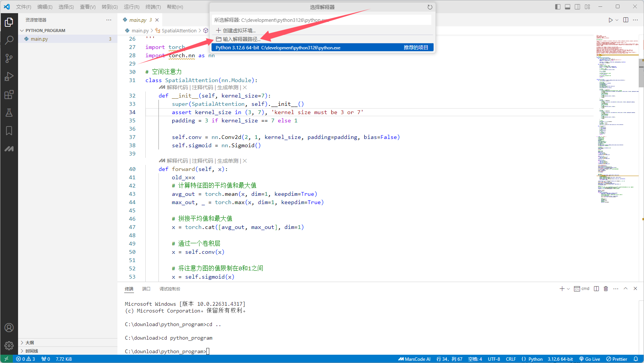Dismiss MarsCode code lens above __init__

click(245, 87)
